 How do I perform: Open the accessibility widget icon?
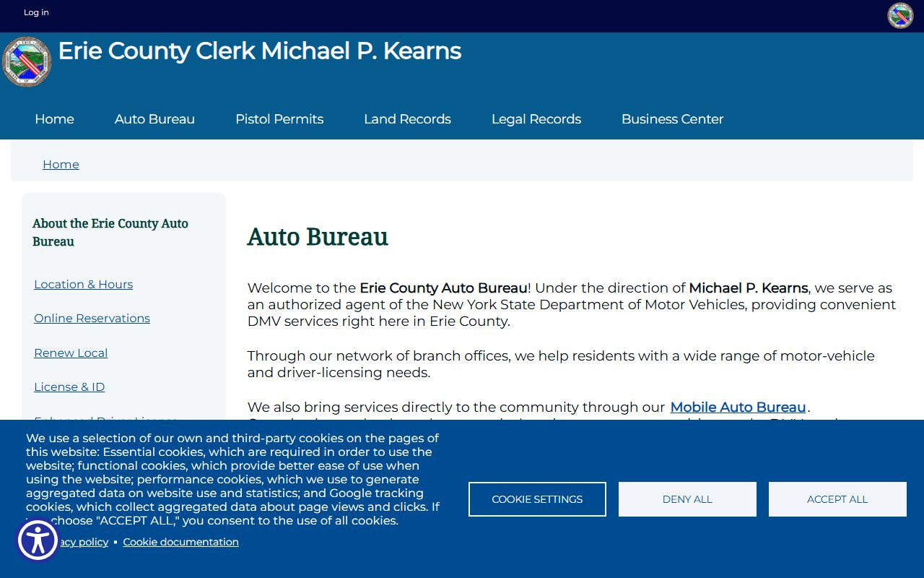click(38, 540)
